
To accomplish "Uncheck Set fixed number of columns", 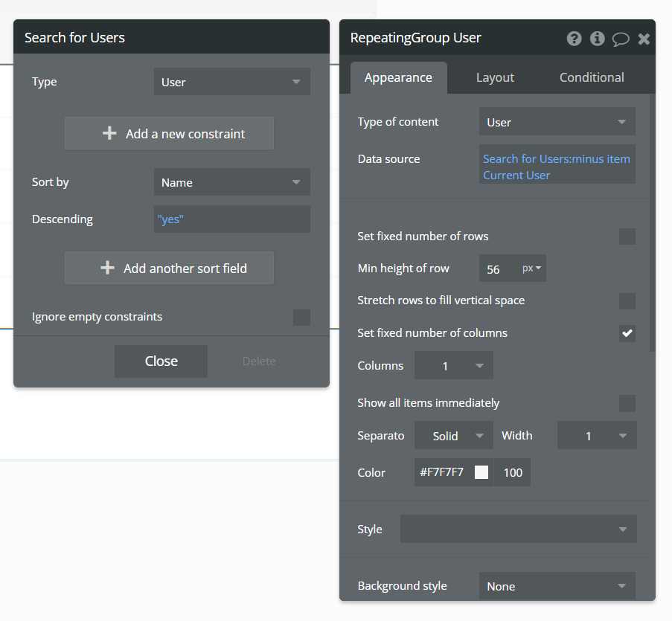I will pyautogui.click(x=627, y=333).
